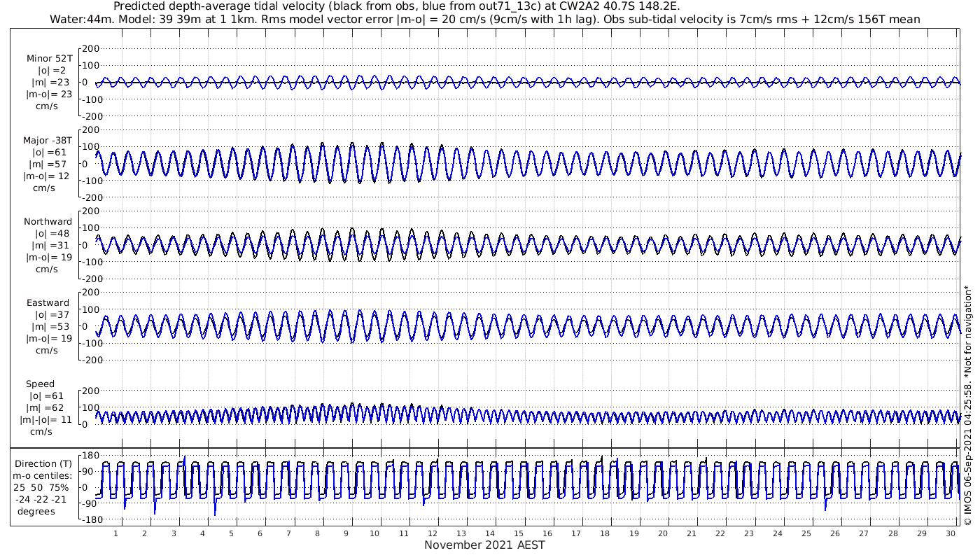Click day '1' on the date axis
This screenshot has height=560, width=980.
116,533
